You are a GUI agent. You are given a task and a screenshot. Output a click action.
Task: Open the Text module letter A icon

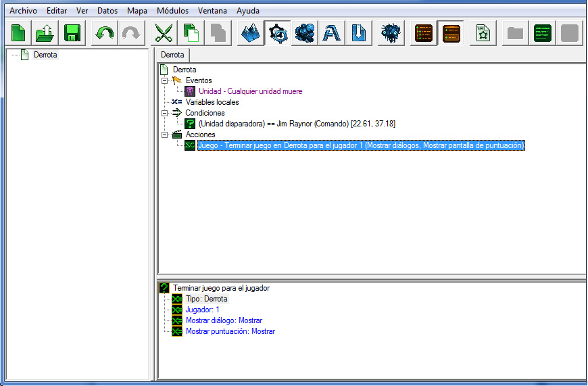point(331,33)
